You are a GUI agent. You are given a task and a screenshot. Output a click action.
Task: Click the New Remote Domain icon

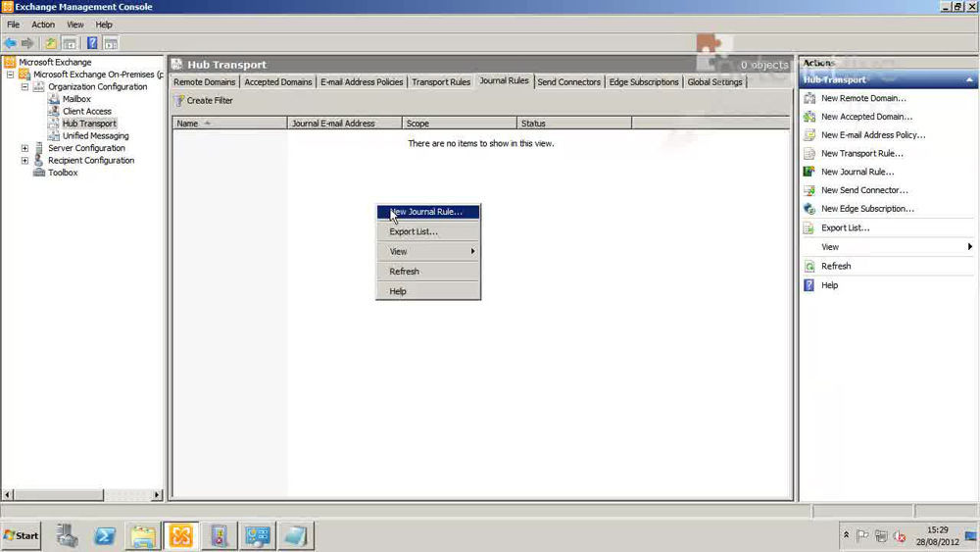[809, 98]
